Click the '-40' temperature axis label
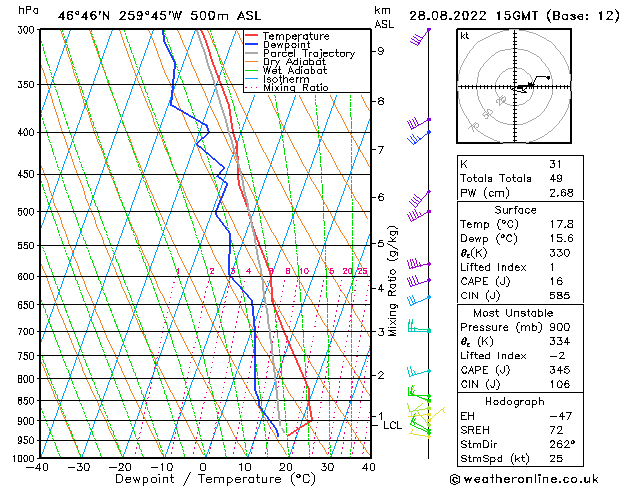The width and height of the screenshot is (629, 486). click(x=37, y=467)
